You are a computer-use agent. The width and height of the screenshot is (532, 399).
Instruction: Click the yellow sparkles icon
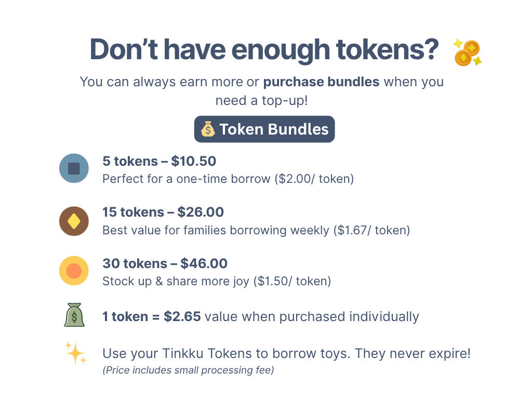tap(75, 353)
